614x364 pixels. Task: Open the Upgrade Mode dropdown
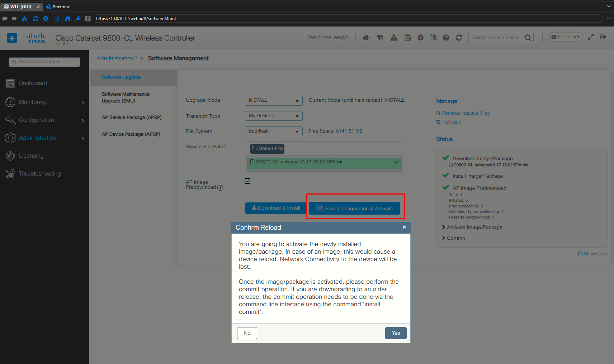click(274, 101)
